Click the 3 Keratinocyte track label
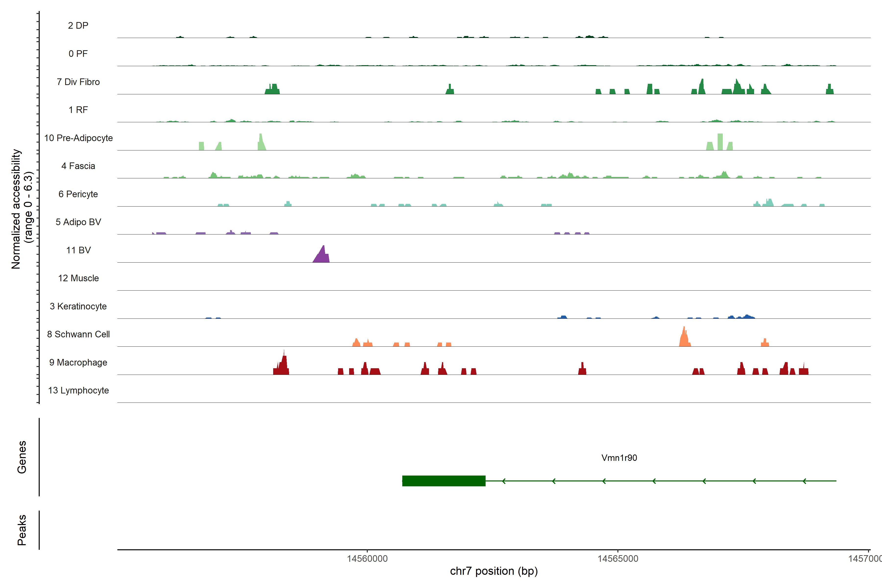 pos(78,306)
